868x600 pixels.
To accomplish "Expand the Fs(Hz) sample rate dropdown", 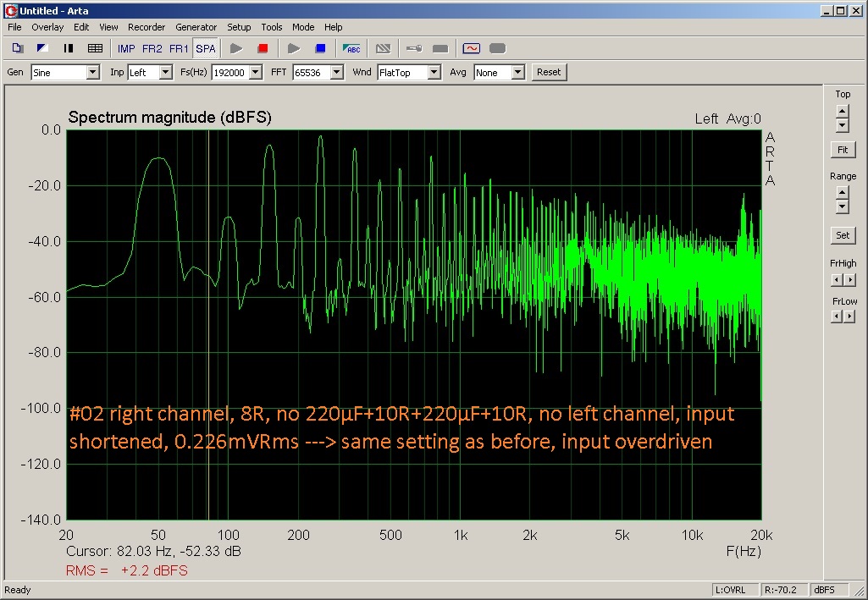I will [255, 73].
